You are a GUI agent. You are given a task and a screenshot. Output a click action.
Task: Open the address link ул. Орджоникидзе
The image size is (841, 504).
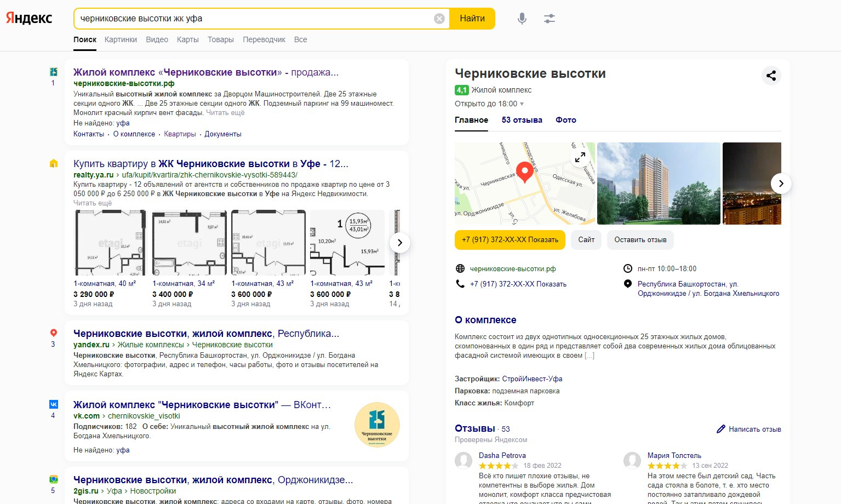click(x=708, y=289)
